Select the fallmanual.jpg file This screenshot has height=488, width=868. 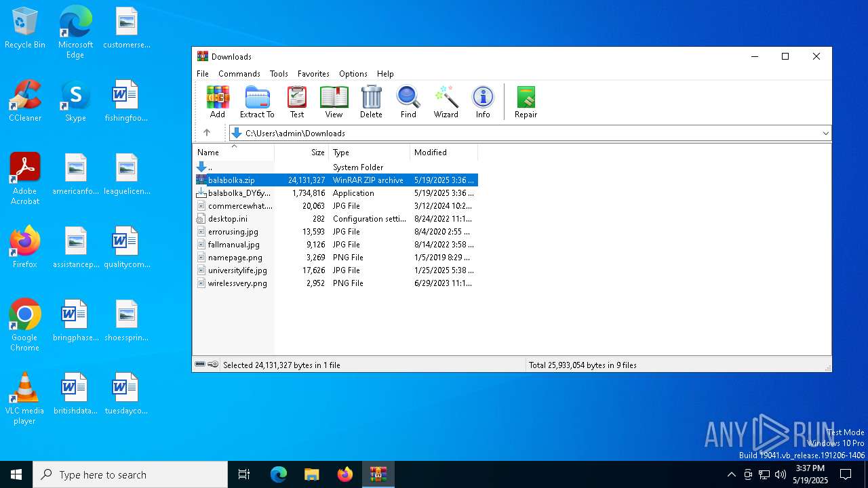click(336, 245)
